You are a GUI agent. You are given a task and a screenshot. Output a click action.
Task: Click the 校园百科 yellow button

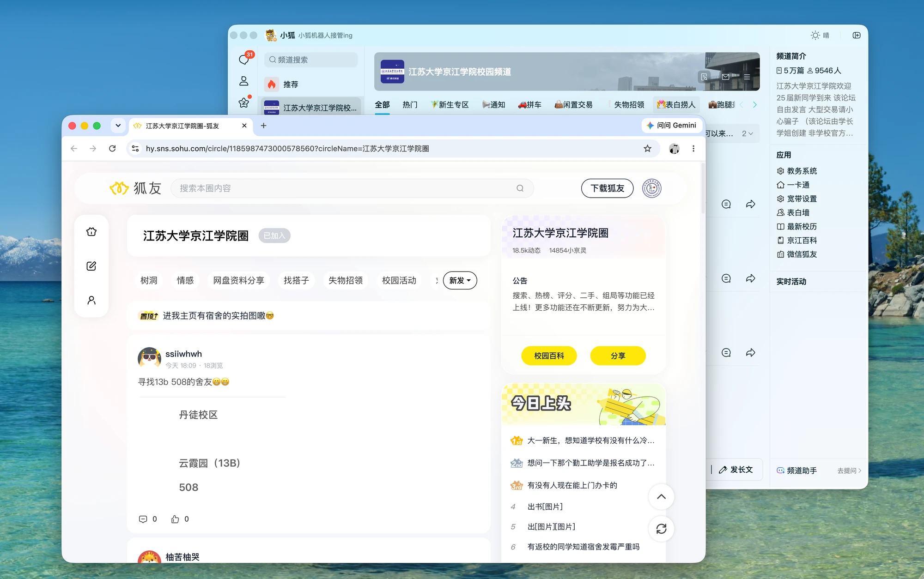point(549,356)
